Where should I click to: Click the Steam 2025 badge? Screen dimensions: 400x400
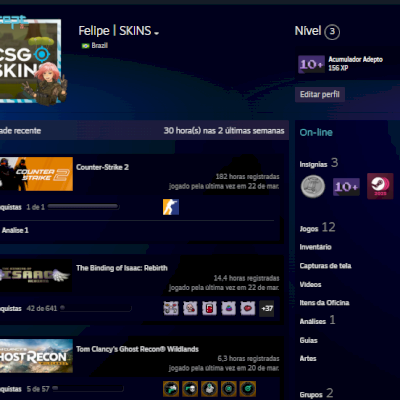380,186
